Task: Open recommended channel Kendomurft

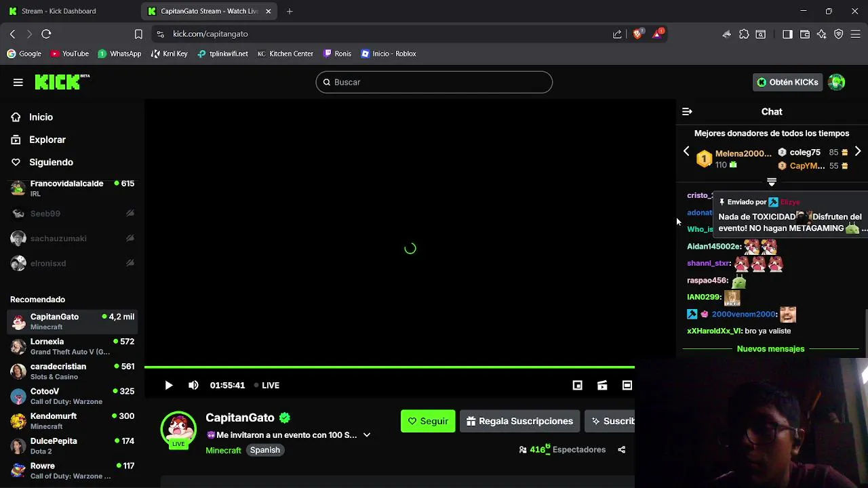Action: pos(72,421)
